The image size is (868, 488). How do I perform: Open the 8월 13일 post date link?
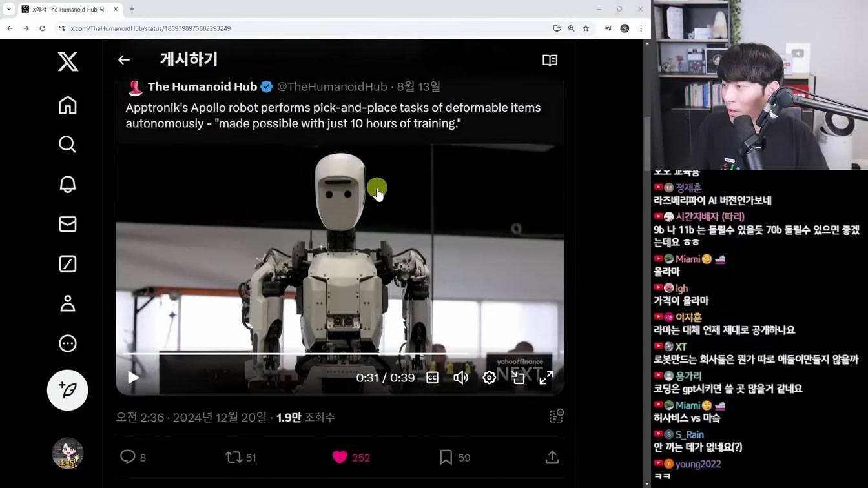[418, 86]
